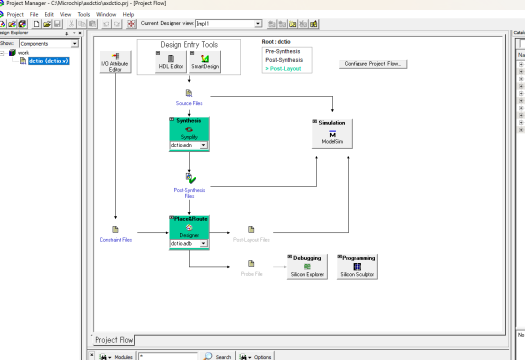
Task: Select Post-Layout simulation stage
Action: click(x=283, y=69)
